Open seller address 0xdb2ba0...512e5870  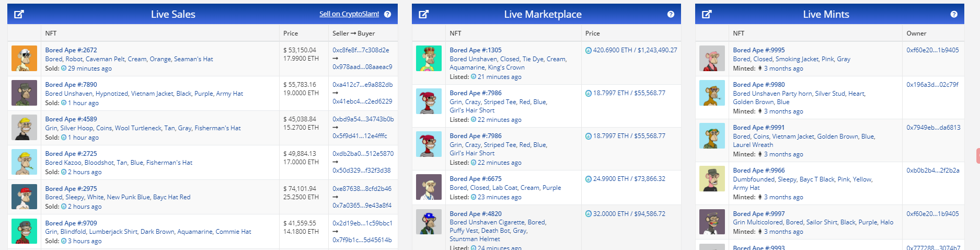(x=363, y=154)
